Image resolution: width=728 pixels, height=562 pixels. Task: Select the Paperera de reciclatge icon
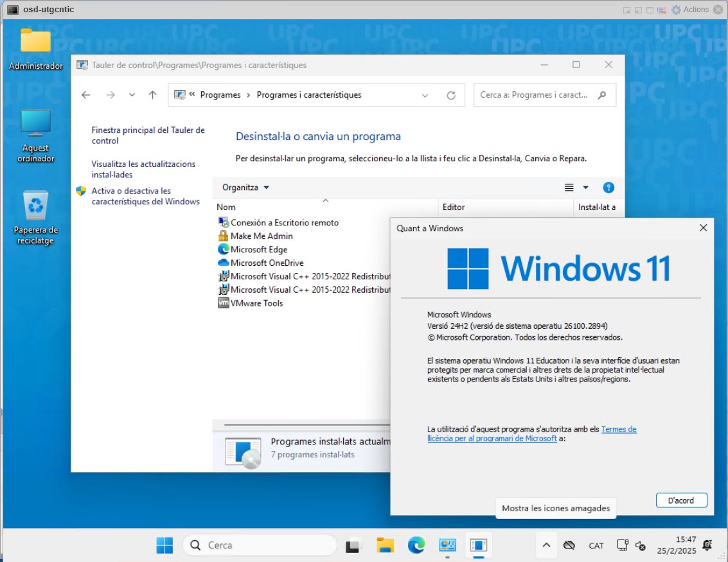point(36,217)
